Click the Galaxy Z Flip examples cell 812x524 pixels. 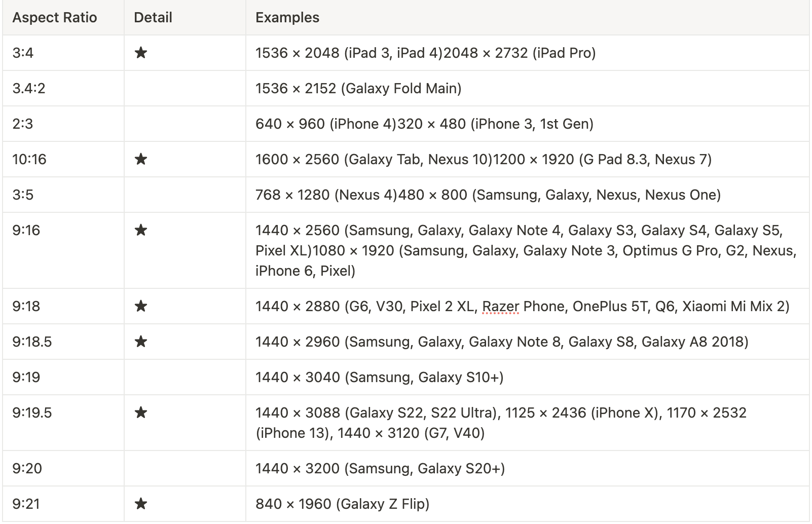tap(528, 504)
